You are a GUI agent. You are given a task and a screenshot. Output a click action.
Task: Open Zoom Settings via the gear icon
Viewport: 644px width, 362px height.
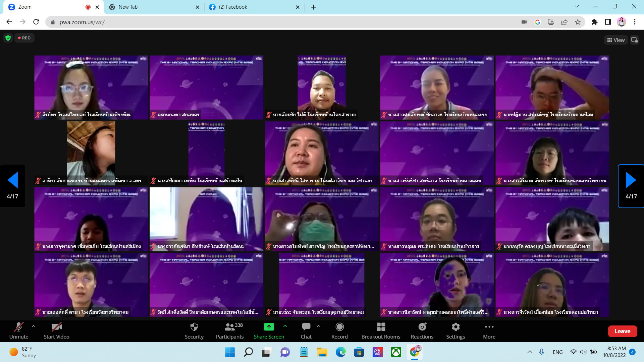(455, 327)
